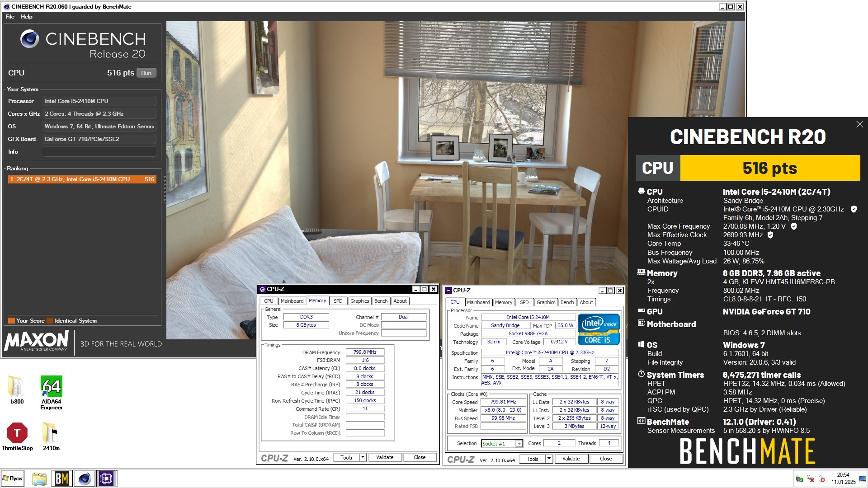Viewport: 868px width, 488px height.
Task: Click the Cinebench logo sphere icon
Action: click(x=29, y=39)
